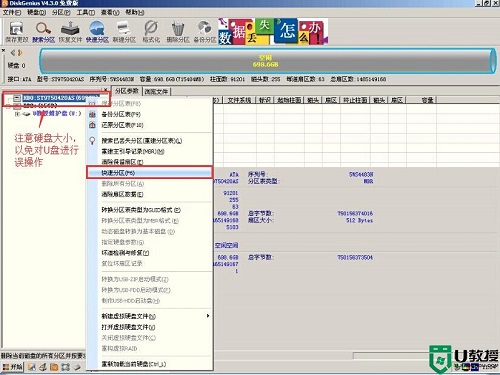Select the 698.6GB free space disk bar
Image resolution: width=500 pixels, height=375 pixels.
click(x=268, y=61)
